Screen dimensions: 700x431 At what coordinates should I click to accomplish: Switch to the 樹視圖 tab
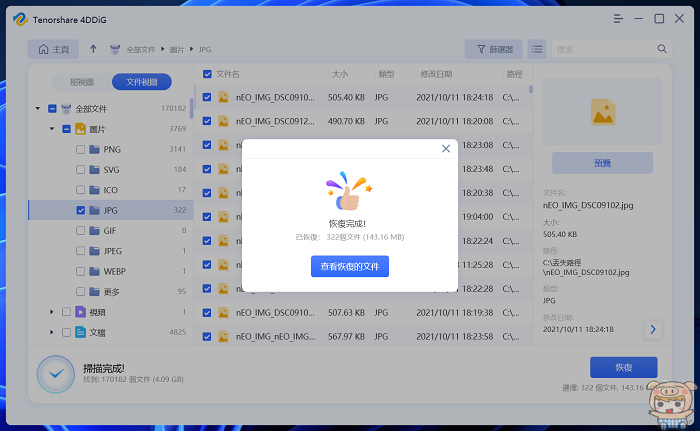click(82, 81)
